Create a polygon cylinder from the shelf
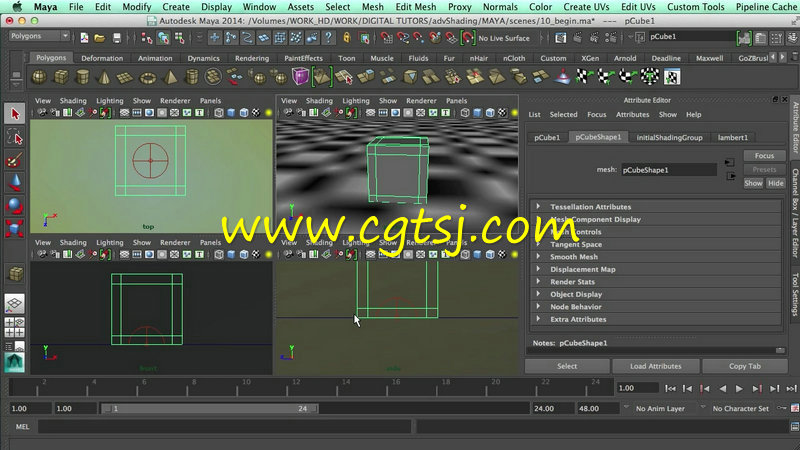Image resolution: width=800 pixels, height=450 pixels. click(82, 77)
